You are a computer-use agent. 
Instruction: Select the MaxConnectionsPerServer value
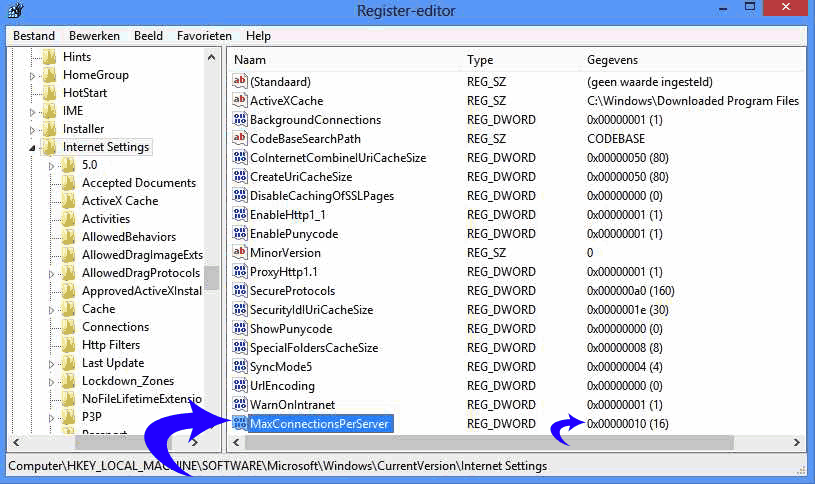click(319, 424)
